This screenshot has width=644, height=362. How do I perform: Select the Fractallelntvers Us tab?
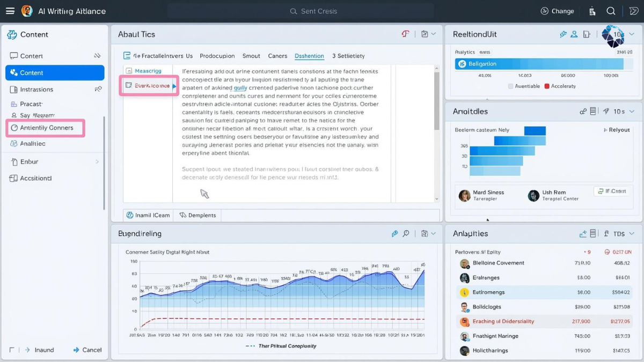(158, 56)
